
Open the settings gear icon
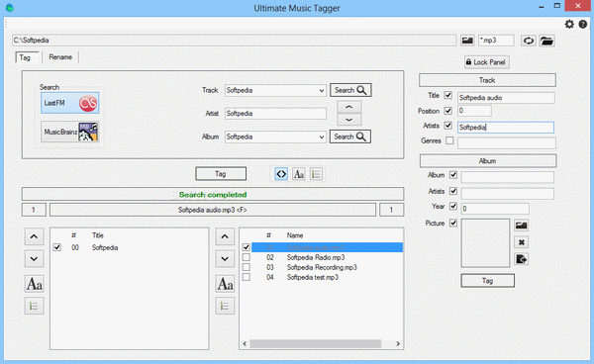(x=569, y=24)
